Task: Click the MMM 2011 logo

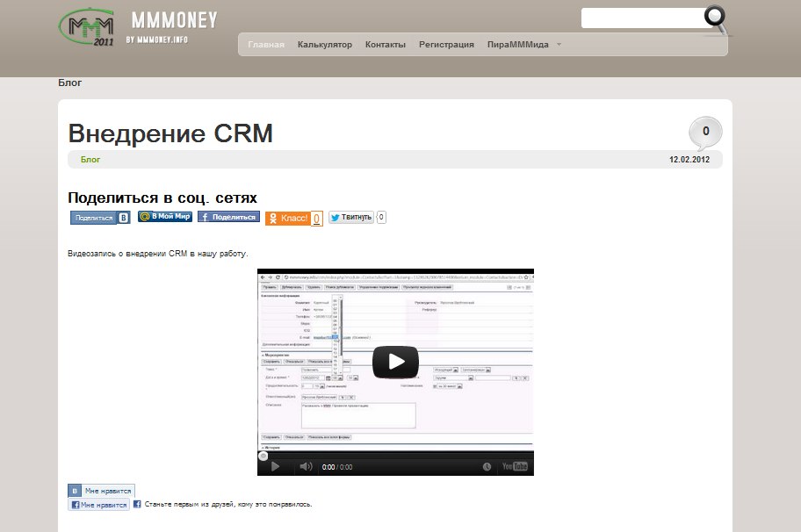Action: click(86, 27)
